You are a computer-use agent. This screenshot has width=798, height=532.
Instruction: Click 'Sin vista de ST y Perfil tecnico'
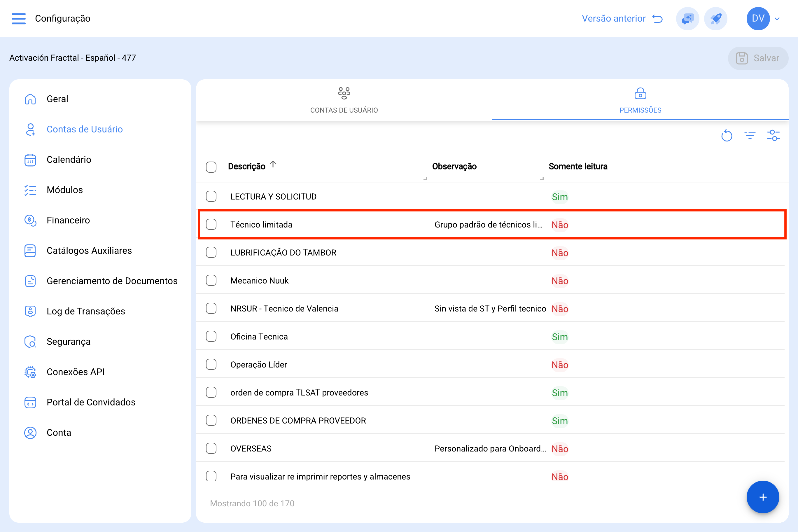490,309
